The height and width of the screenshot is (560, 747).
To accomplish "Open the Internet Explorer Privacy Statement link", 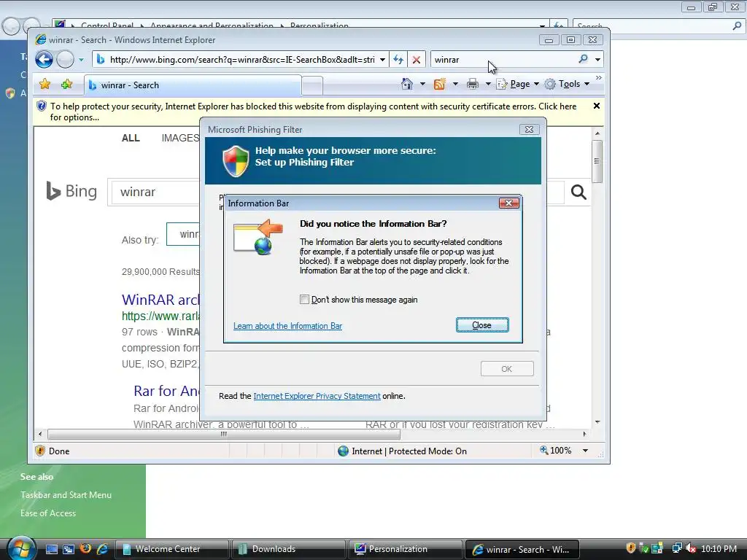I will click(317, 396).
